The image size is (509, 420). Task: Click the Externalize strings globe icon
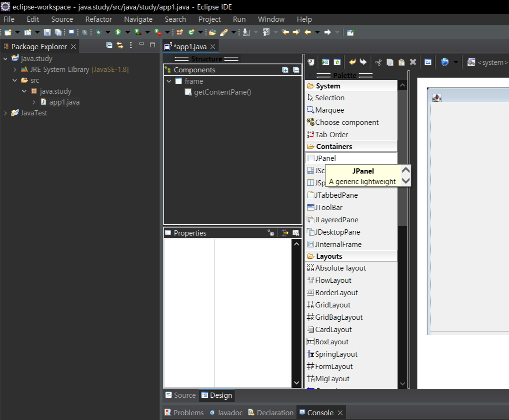pos(445,61)
